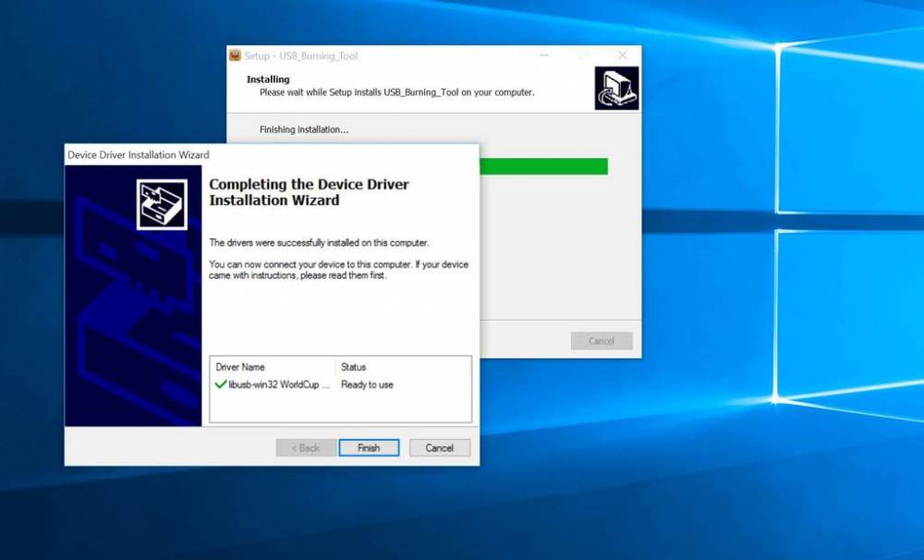Image resolution: width=924 pixels, height=560 pixels.
Task: Click the device driver wizard hardware icon
Action: click(x=162, y=204)
